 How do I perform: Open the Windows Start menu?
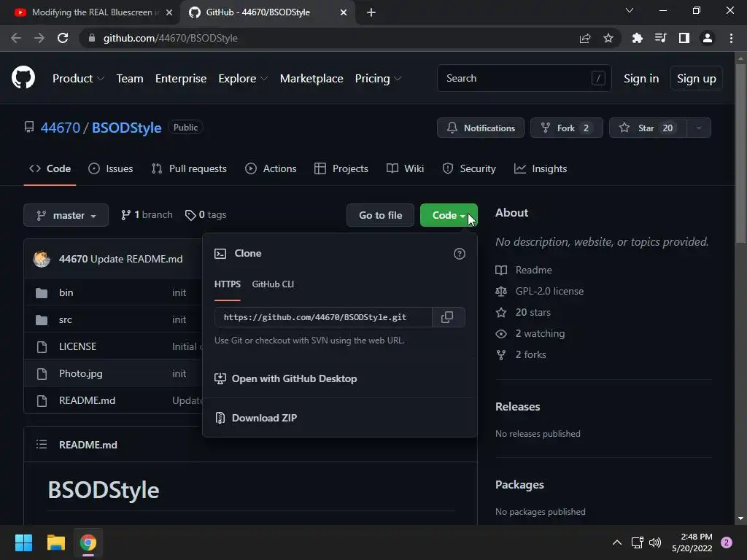(x=23, y=542)
